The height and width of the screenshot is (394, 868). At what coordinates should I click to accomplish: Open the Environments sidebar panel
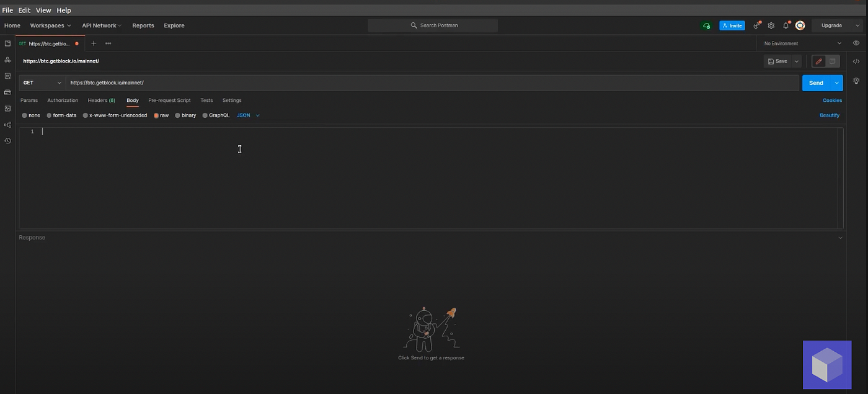(x=7, y=75)
